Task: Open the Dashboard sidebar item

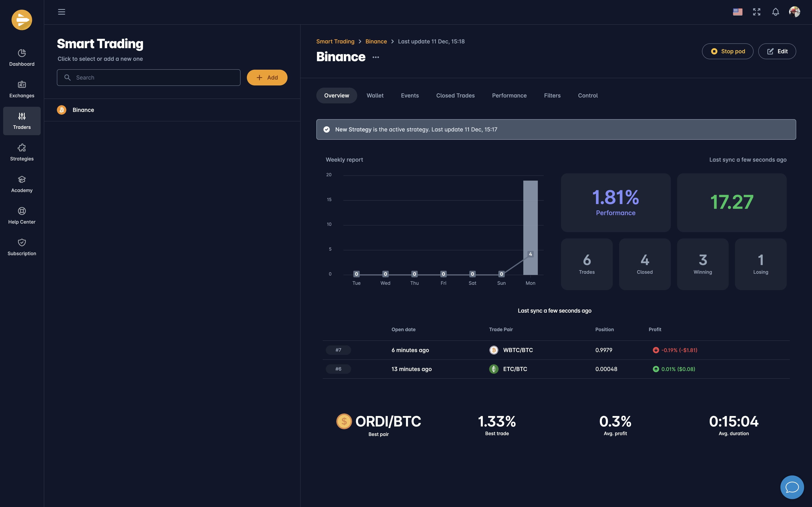Action: [22, 58]
